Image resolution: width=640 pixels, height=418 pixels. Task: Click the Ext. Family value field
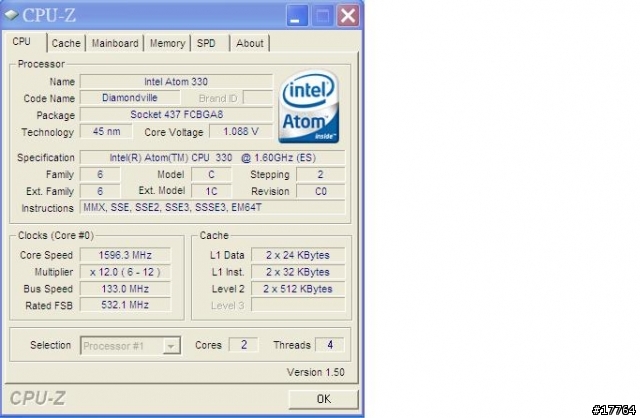(100, 191)
